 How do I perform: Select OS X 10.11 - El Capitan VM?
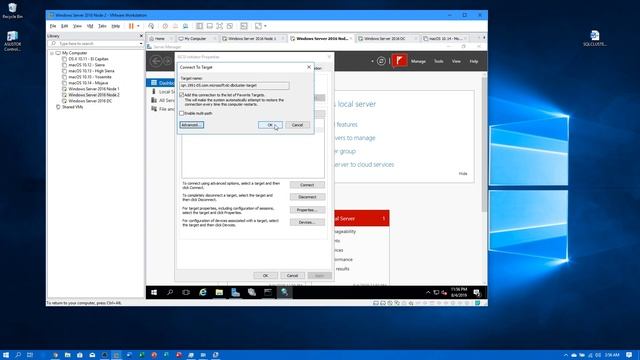tap(88, 59)
